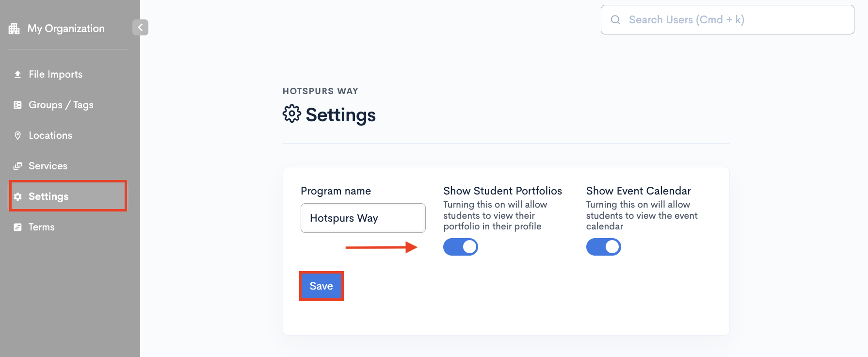Click the map pin icon for Locations
868x357 pixels.
[17, 135]
